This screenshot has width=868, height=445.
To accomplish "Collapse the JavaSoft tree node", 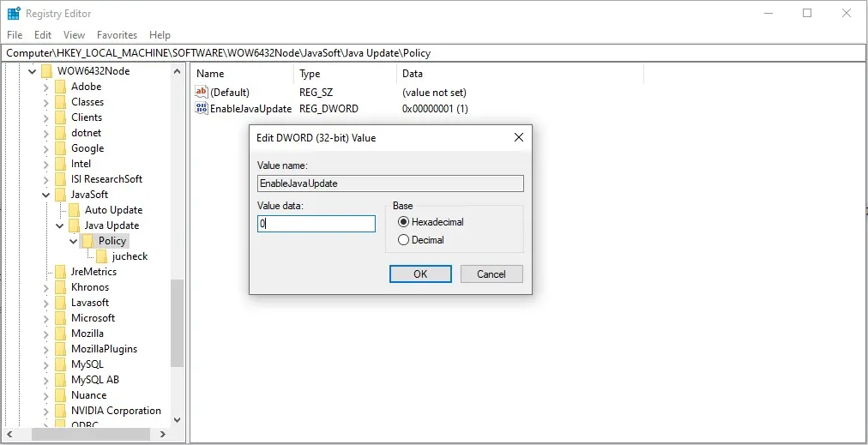I will 46,195.
